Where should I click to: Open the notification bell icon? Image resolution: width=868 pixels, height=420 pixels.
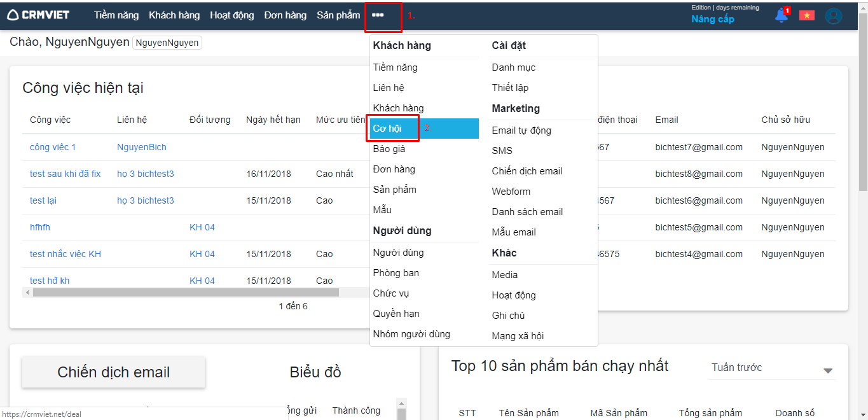tap(782, 15)
